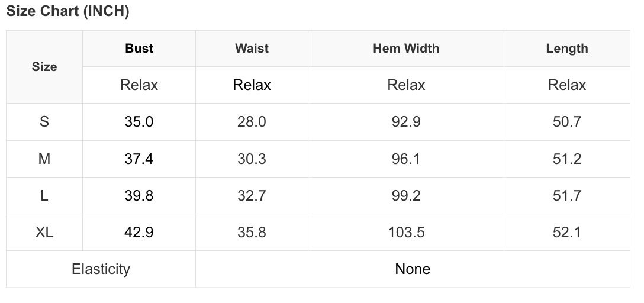This screenshot has width=644, height=303.
Task: Select the M size row label
Action: (x=44, y=159)
